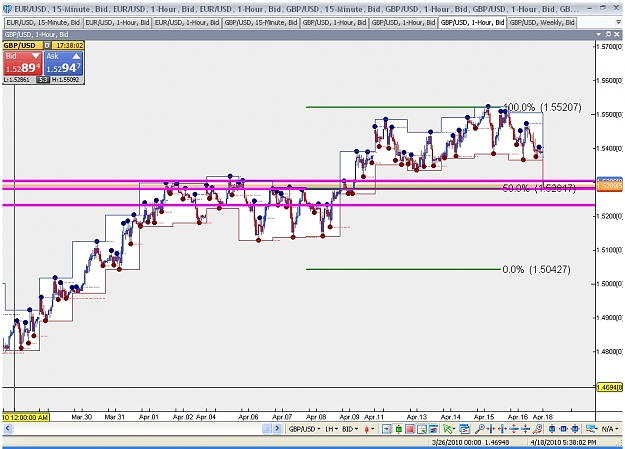Toggle the chart auto-shift arrow icon
Image resolution: width=625 pixels, height=449 pixels.
386,429
